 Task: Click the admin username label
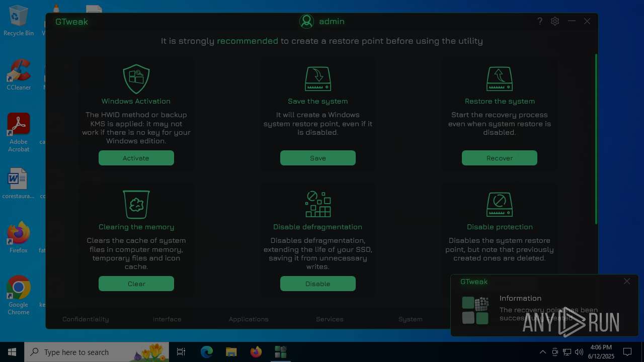(332, 21)
